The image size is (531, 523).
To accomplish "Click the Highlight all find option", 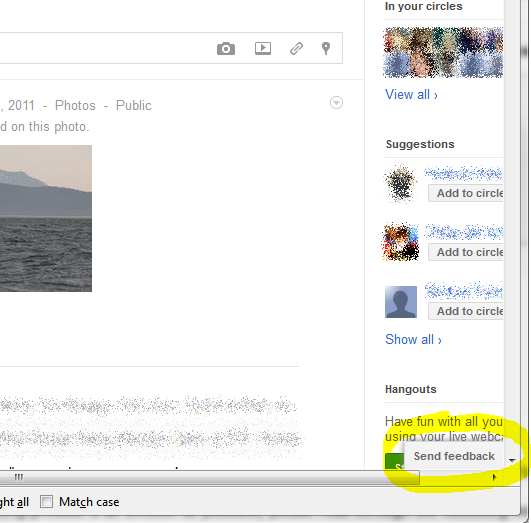I will pyautogui.click(x=14, y=502).
